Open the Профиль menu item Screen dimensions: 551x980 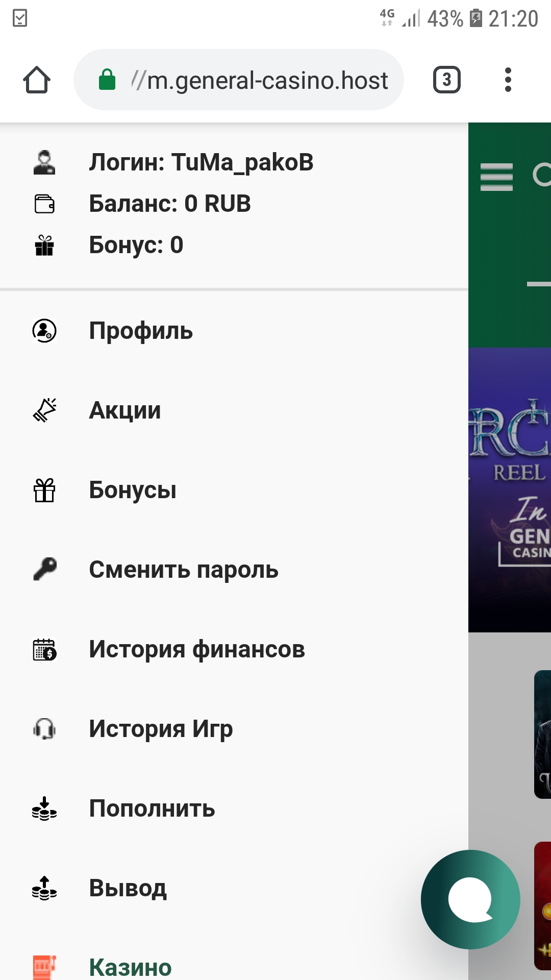point(234,331)
